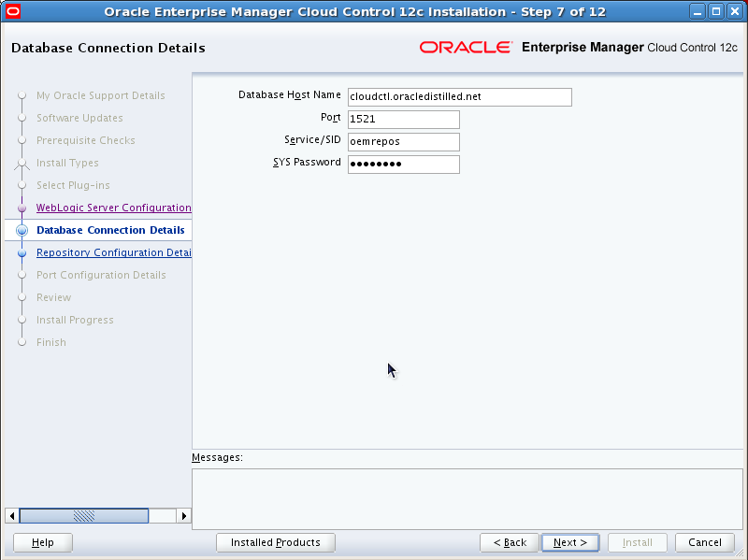Proceed with the Next button

pyautogui.click(x=570, y=542)
